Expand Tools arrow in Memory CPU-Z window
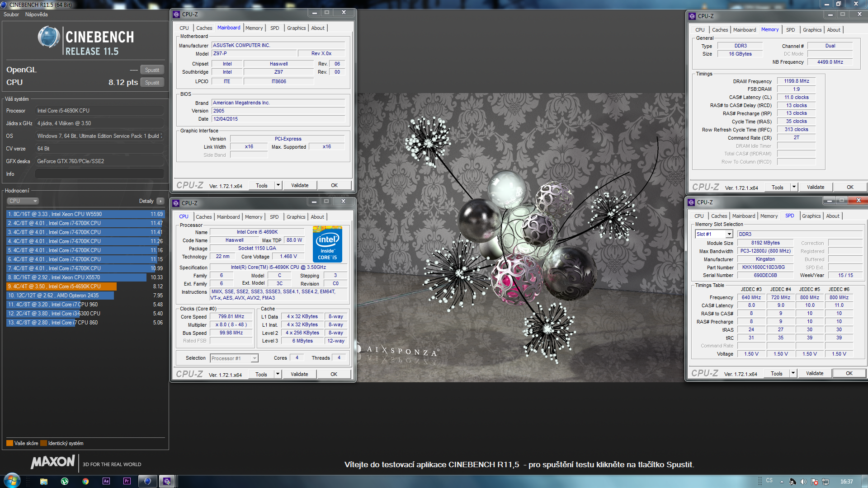 [x=793, y=187]
